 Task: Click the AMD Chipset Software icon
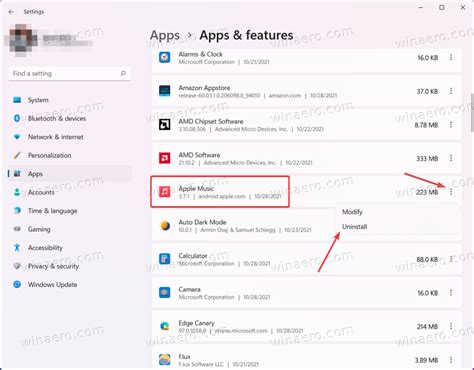tap(165, 125)
